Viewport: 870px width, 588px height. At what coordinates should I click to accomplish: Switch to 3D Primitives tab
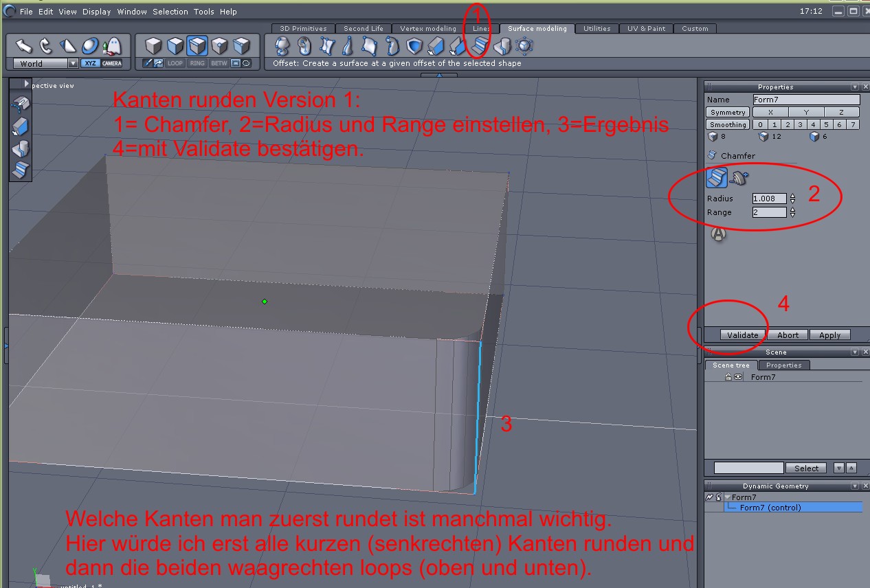pos(304,29)
